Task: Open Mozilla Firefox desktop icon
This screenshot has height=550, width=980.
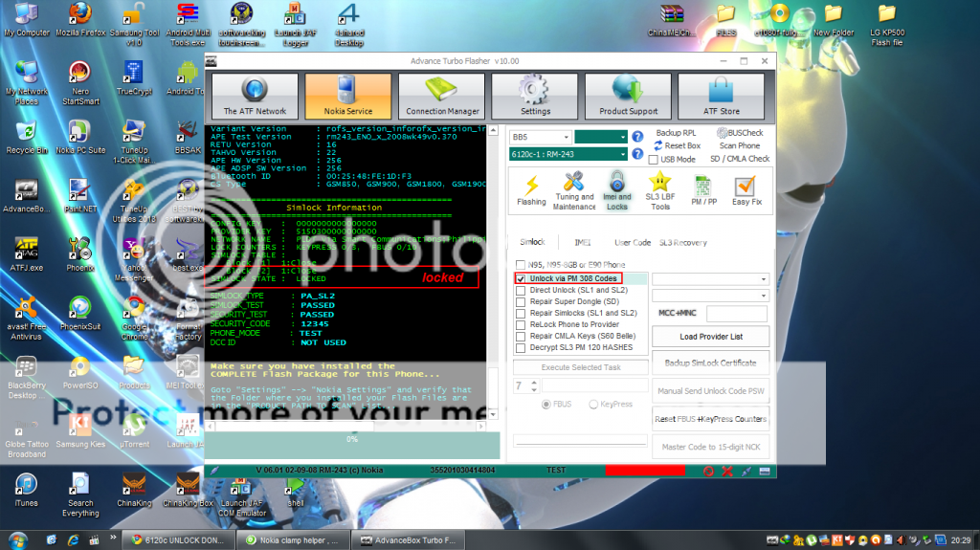Action: pos(80,20)
